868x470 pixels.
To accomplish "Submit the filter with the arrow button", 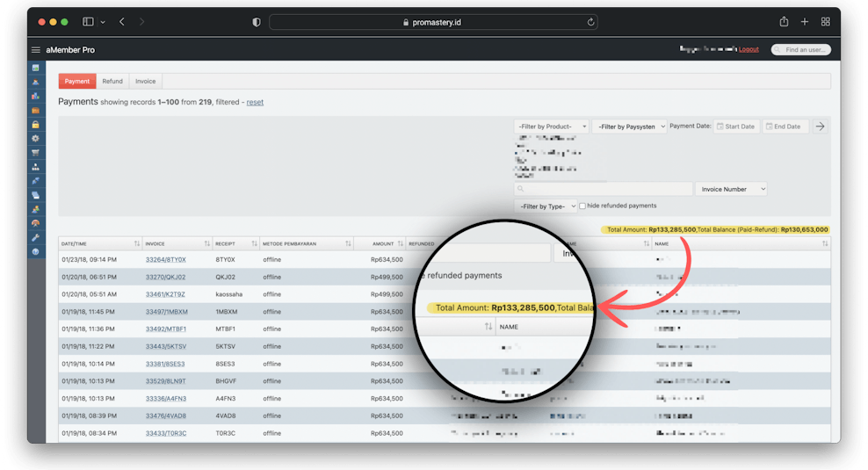I will click(820, 127).
